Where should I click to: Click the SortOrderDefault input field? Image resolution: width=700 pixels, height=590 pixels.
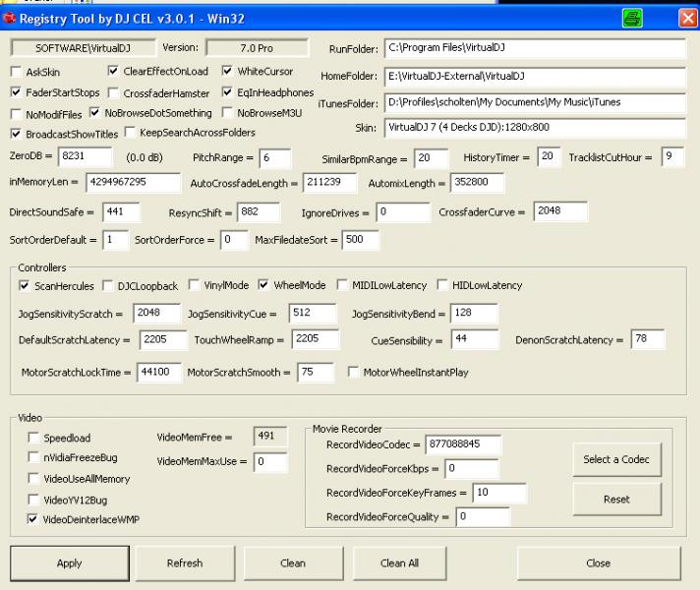115,240
